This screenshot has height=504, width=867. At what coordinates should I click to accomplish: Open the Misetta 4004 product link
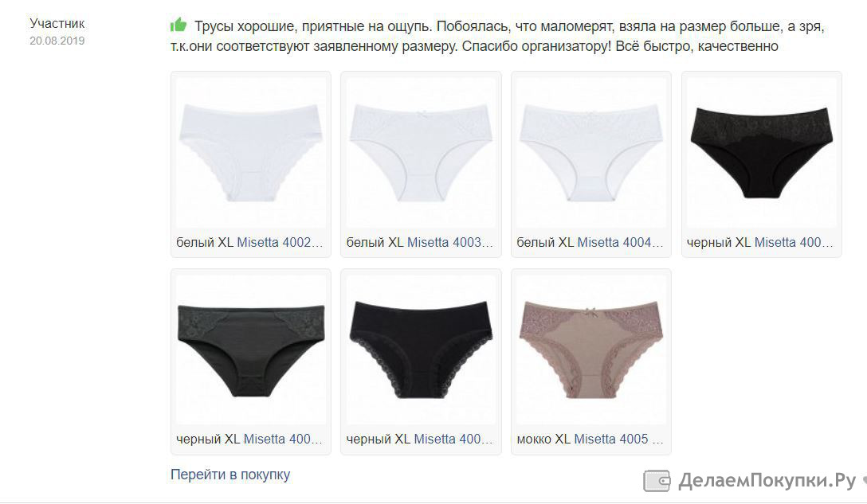click(x=621, y=243)
